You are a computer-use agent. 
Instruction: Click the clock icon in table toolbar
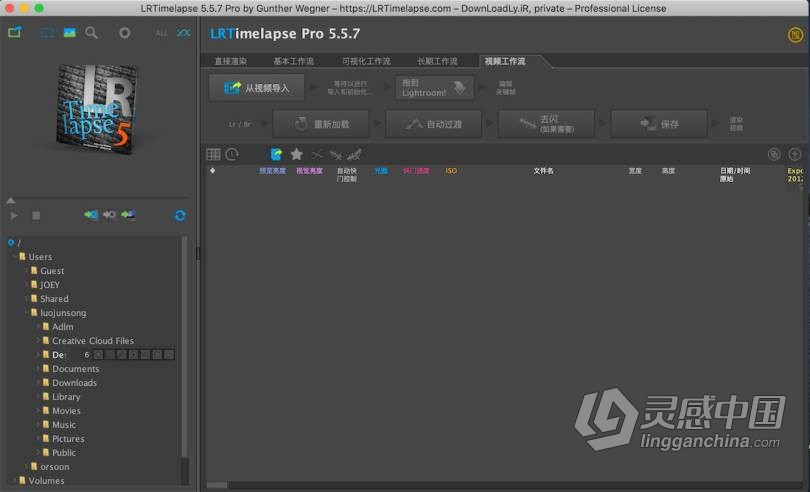pos(232,154)
